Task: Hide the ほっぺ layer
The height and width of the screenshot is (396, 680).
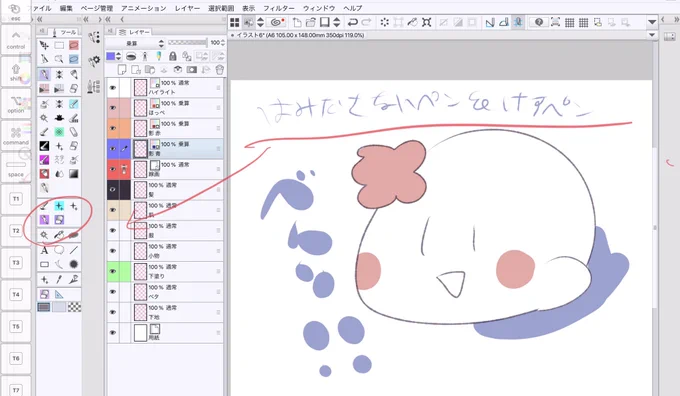Action: click(113, 108)
